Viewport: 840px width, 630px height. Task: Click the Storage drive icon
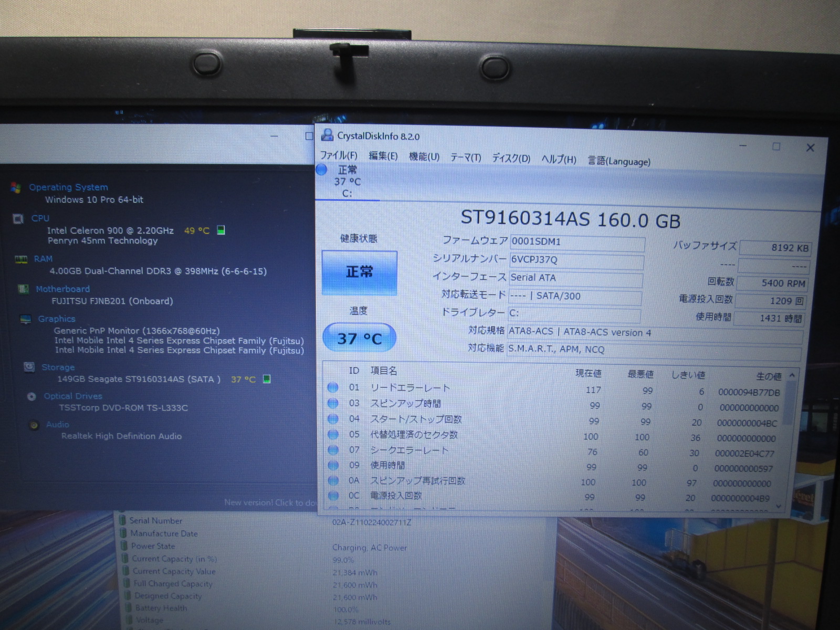pyautogui.click(x=29, y=367)
